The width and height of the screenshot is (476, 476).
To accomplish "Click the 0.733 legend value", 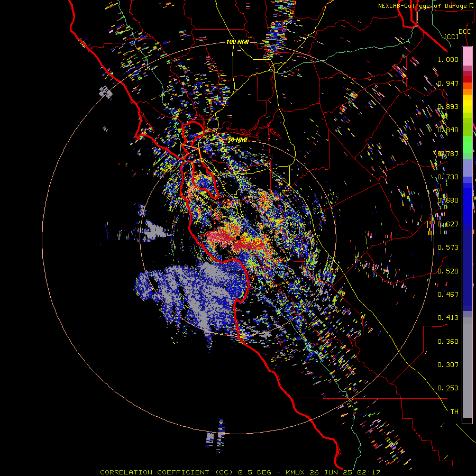I will click(448, 177).
